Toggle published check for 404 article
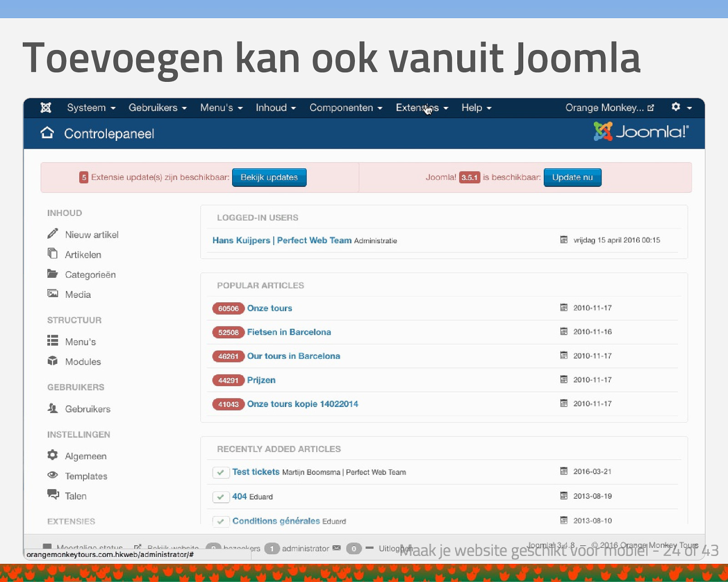 click(x=221, y=497)
